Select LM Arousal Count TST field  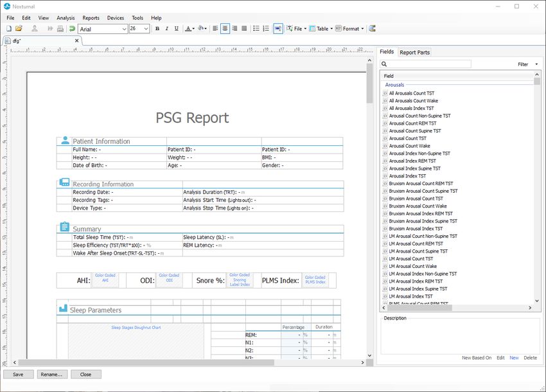(411, 258)
